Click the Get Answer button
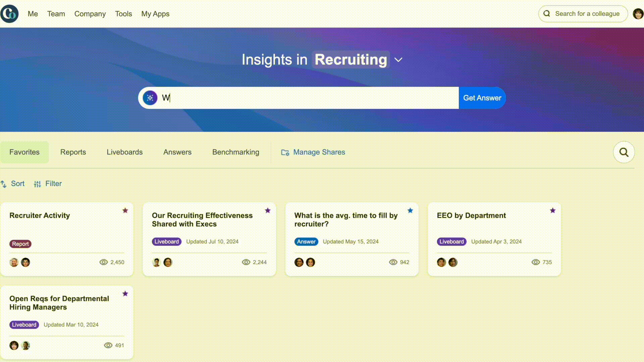The height and width of the screenshot is (362, 644). [482, 98]
